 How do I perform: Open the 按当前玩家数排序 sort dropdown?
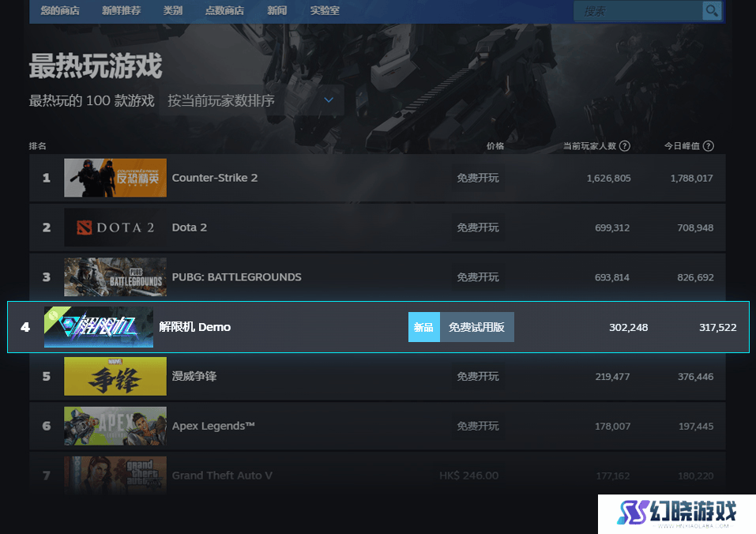click(251, 100)
